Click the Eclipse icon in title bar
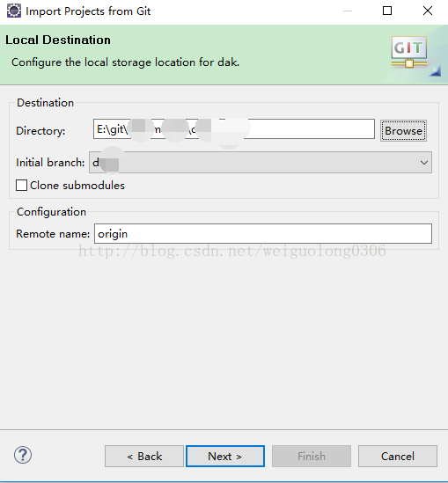 14,11
